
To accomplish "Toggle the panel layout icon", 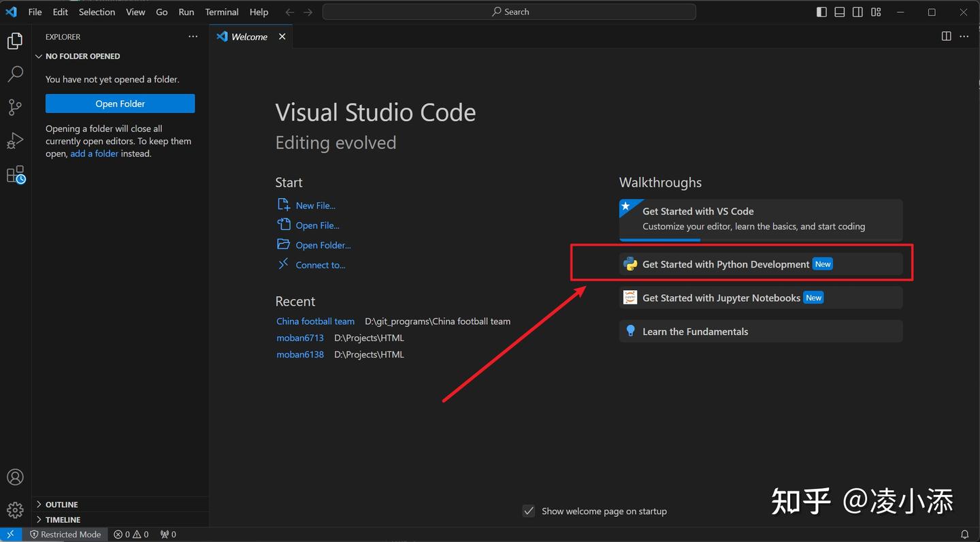I will (840, 12).
